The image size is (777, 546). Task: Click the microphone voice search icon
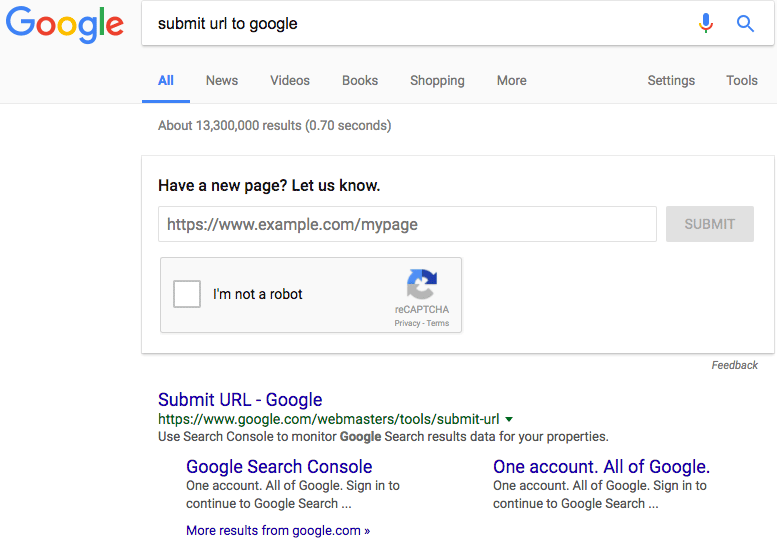pyautogui.click(x=706, y=23)
